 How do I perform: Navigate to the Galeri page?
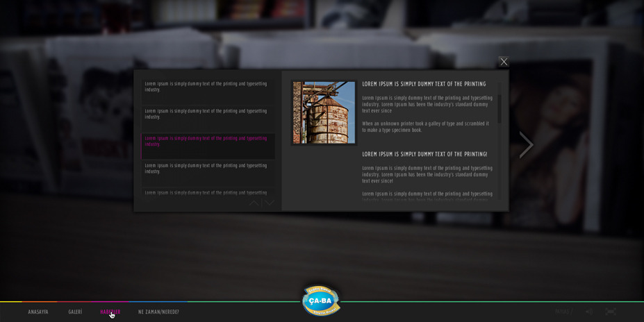(75, 312)
